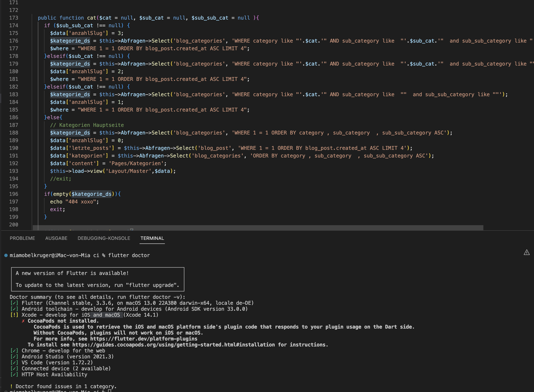The image size is (534, 392).
Task: Open flutter.dev/platform-plugins link in terminal
Action: coord(144,339)
